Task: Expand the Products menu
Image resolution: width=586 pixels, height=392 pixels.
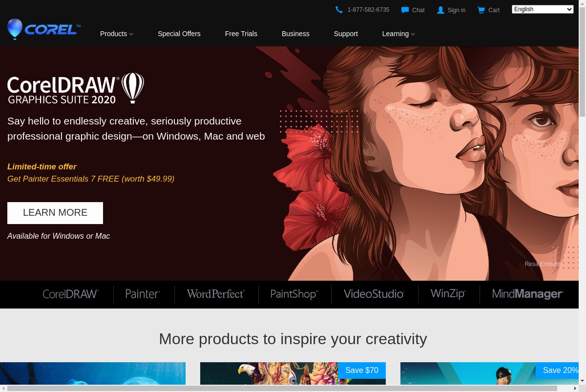Action: [x=116, y=34]
